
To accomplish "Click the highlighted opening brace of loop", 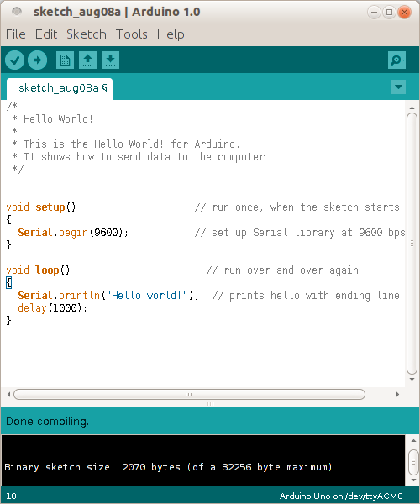I will pos(8,283).
